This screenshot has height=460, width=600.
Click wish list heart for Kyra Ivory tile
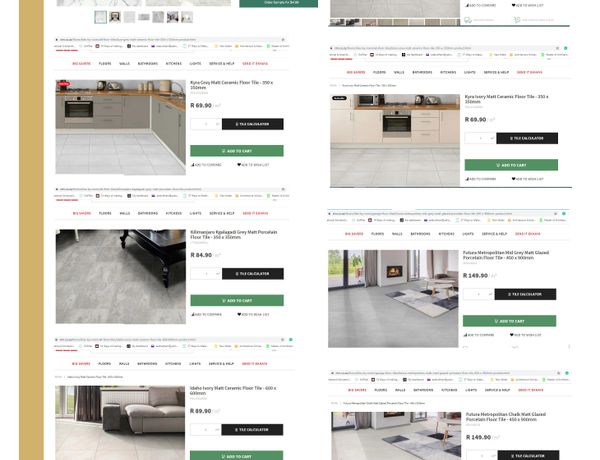click(x=514, y=179)
